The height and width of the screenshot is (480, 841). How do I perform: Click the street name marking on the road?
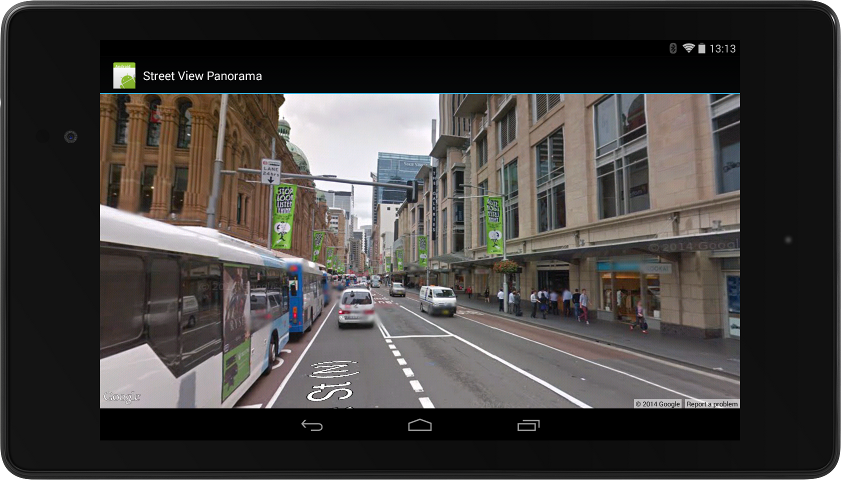coord(333,381)
